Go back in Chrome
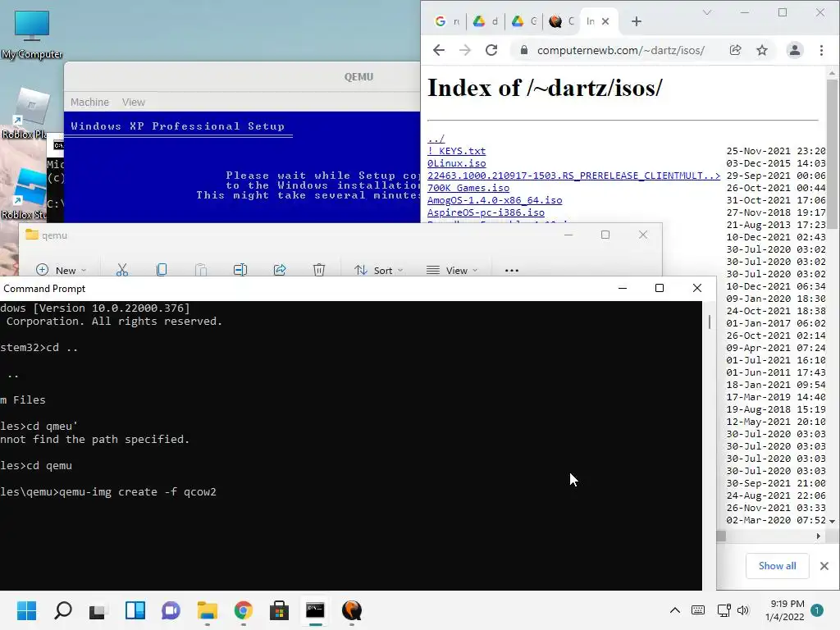The image size is (840, 630). 439,50
